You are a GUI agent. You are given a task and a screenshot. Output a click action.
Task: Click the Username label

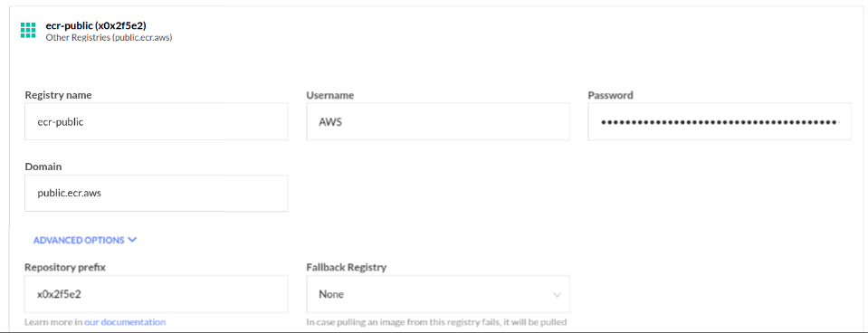[330, 95]
